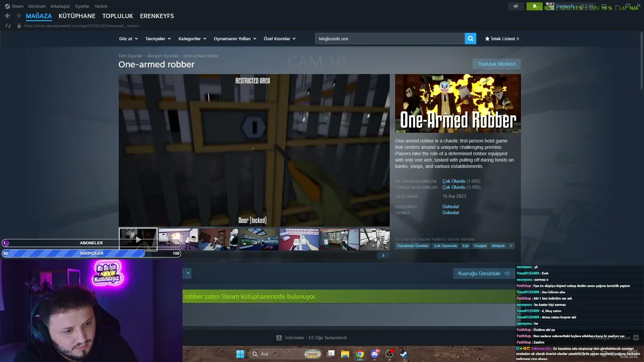The height and width of the screenshot is (362, 644).
Task: Click the main video showing the locked door
Action: [254, 150]
